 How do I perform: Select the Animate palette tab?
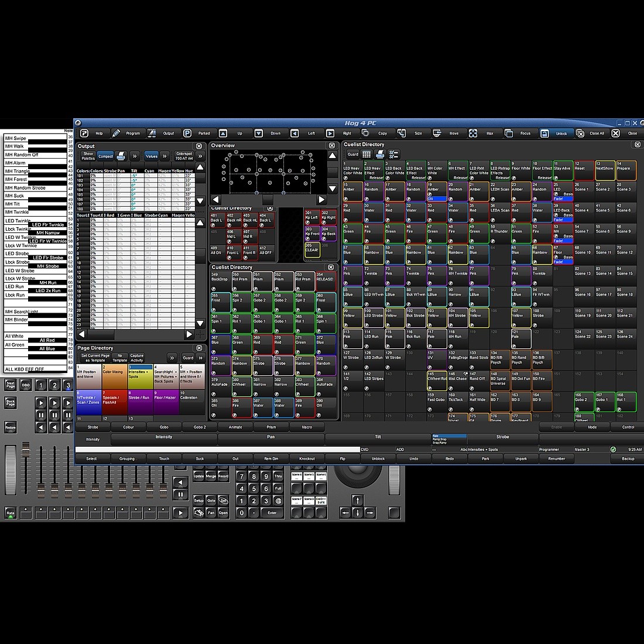pos(235,427)
